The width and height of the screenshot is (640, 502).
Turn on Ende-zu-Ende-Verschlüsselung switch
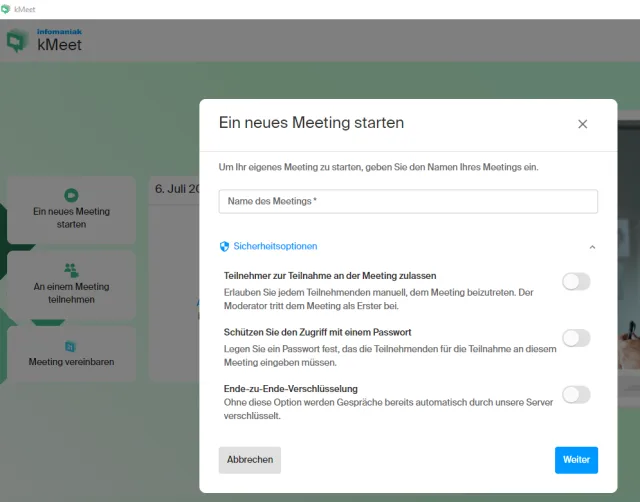pyautogui.click(x=576, y=394)
